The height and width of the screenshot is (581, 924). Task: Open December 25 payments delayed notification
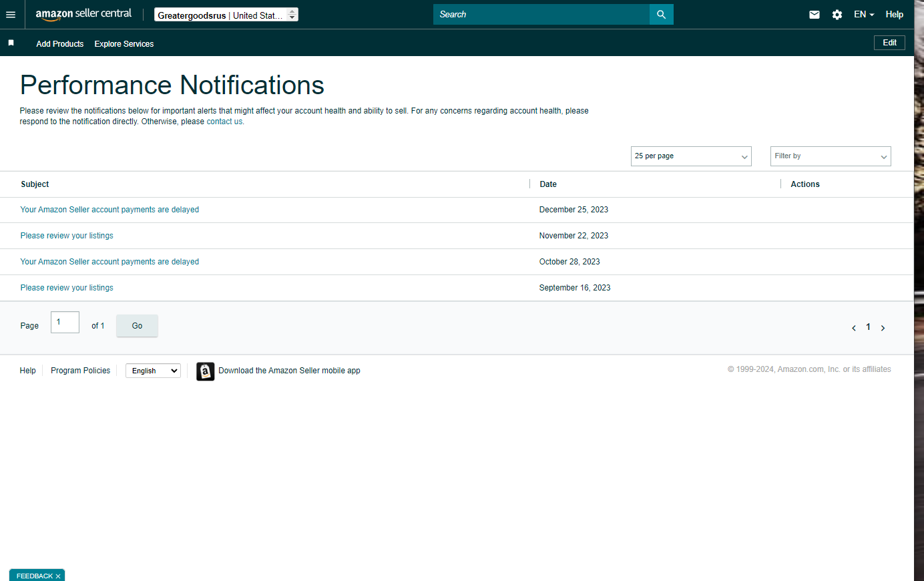[109, 210]
